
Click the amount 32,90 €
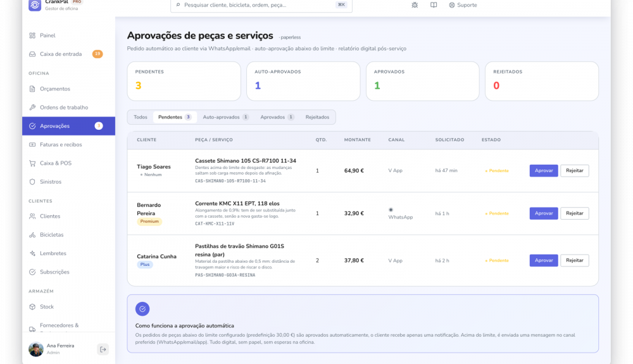point(354,213)
